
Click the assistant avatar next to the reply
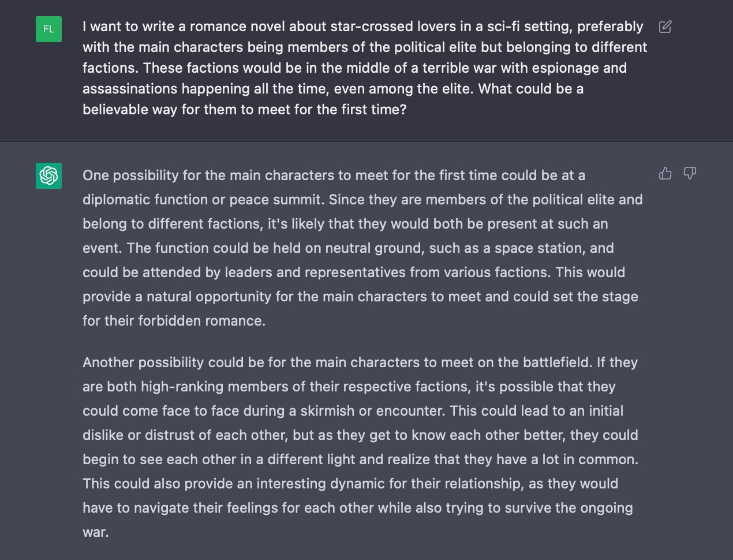coord(49,176)
